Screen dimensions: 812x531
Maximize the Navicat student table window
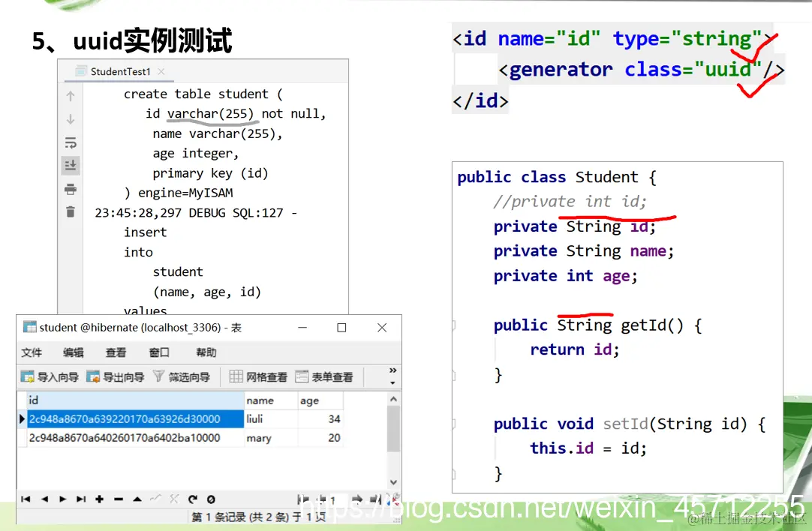tap(341, 328)
